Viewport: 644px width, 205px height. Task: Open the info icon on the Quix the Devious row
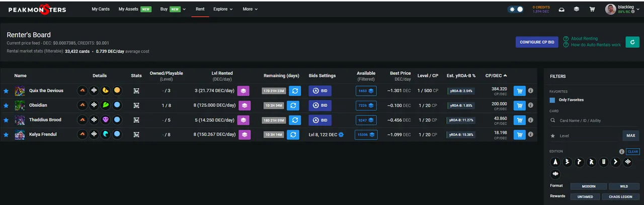[x=531, y=91]
